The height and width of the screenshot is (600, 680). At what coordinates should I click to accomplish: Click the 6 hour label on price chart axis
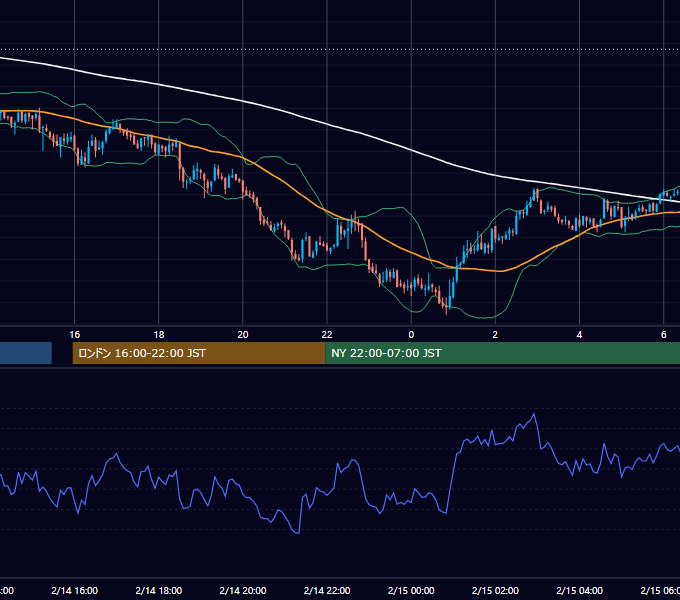(664, 334)
